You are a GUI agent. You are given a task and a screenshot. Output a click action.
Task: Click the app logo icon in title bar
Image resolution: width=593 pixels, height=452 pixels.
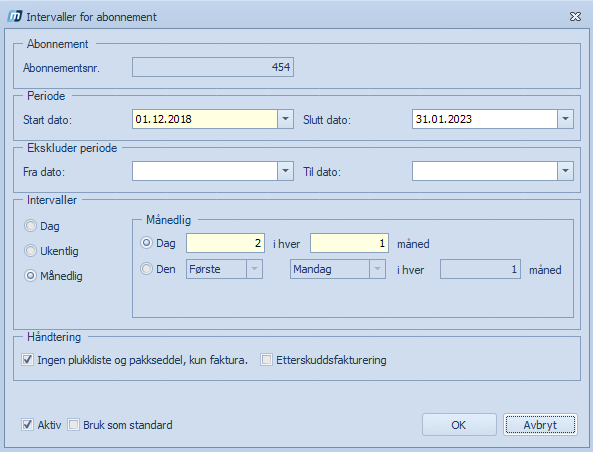pos(15,17)
